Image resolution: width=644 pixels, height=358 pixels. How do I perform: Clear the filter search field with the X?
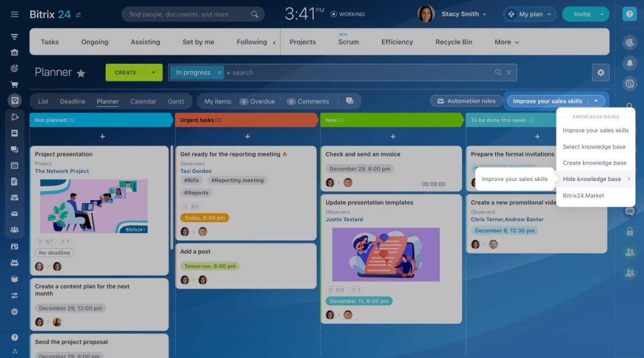click(509, 73)
